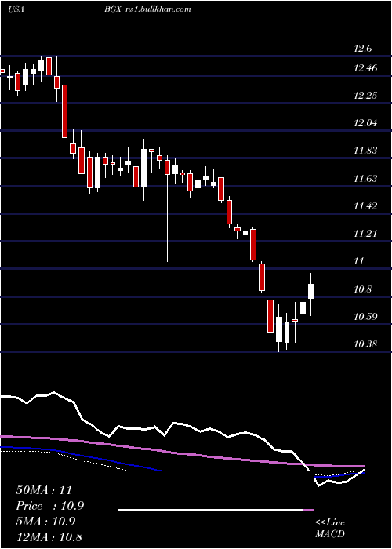Click the 10.8 price axis label
The image size is (392, 549).
(x=363, y=289)
